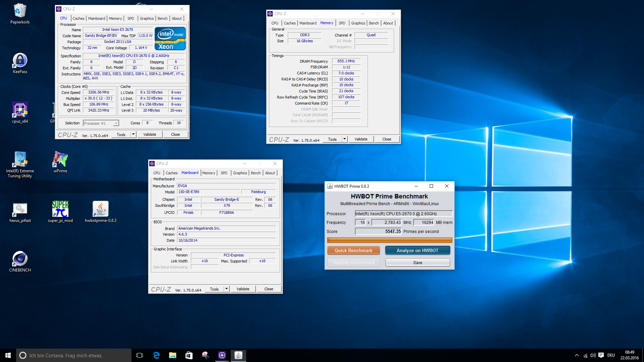The width and height of the screenshot is (644, 362).
Task: Show hidden system tray icons
Action: (577, 355)
